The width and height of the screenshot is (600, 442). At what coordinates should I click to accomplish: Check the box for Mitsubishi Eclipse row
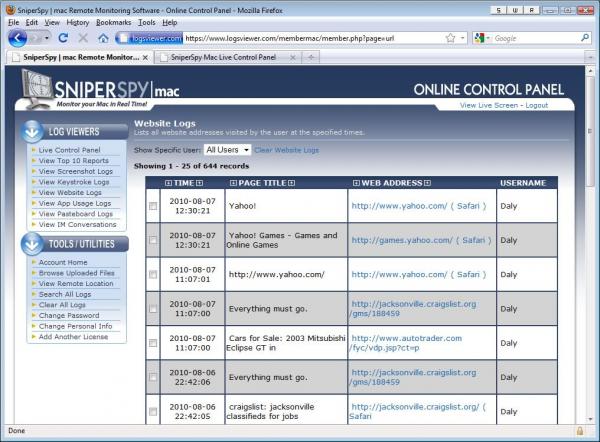coord(153,343)
